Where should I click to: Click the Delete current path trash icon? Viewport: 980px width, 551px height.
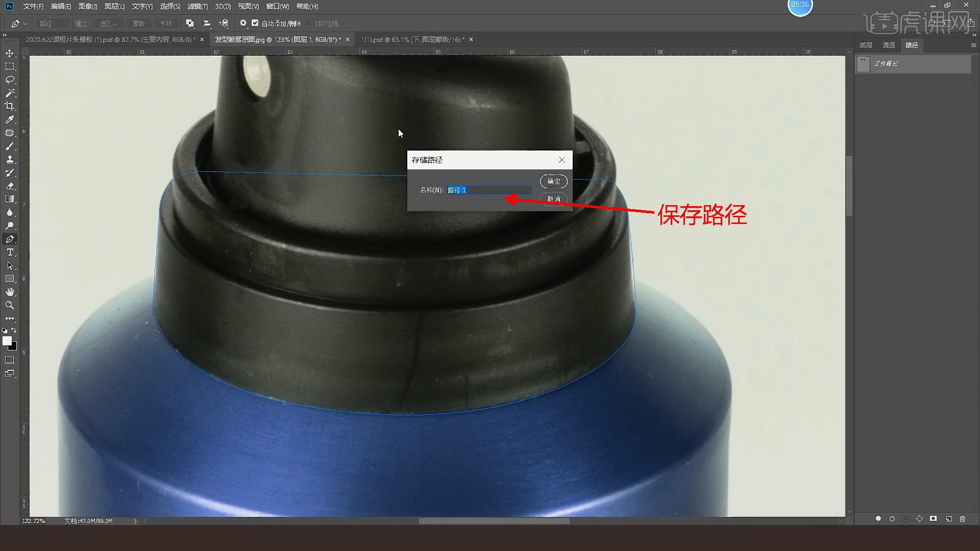click(x=962, y=519)
